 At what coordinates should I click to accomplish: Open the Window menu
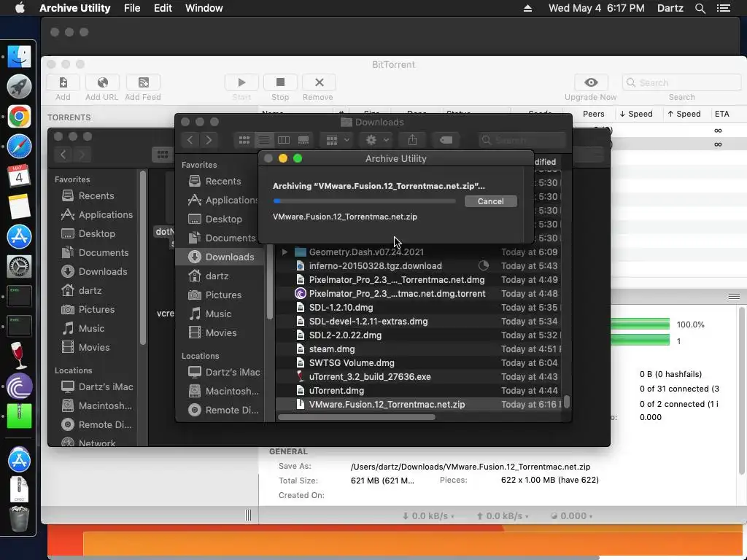pos(204,8)
